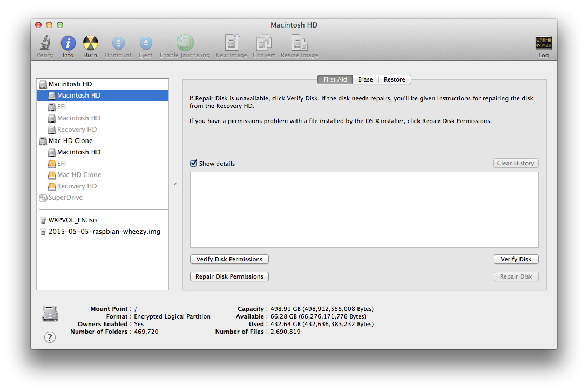The width and height of the screenshot is (588, 392).
Task: Click the SuperDrive disc icon
Action: [43, 198]
